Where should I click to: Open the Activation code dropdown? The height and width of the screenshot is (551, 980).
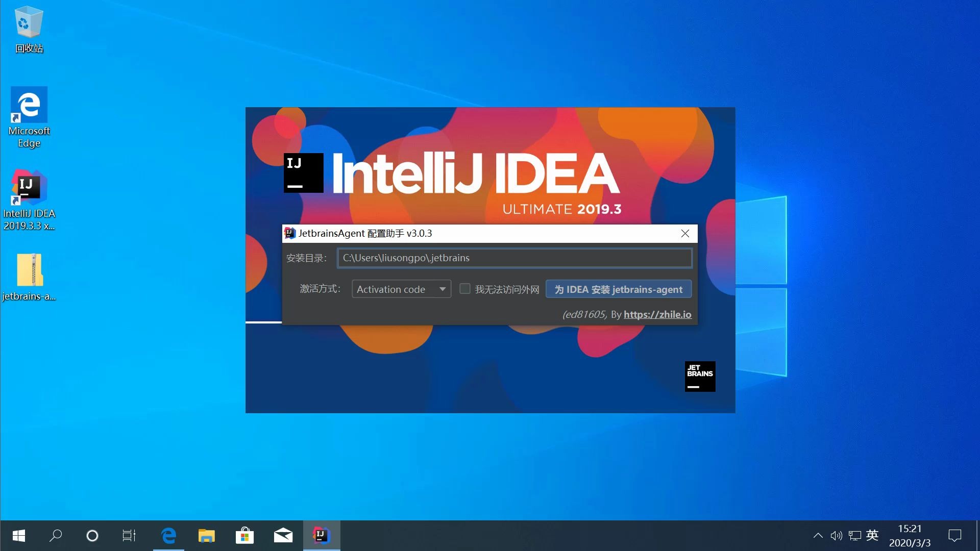401,289
